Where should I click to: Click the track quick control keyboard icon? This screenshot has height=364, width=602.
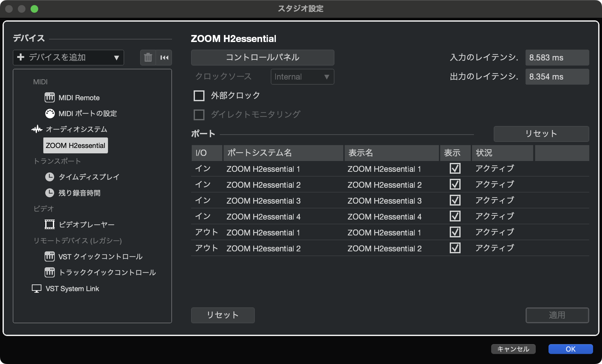coord(49,272)
